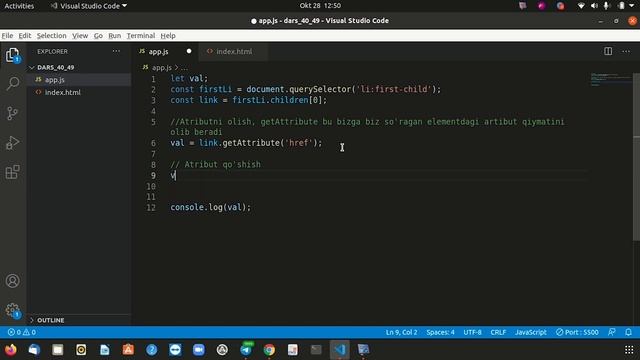Image resolution: width=640 pixels, height=360 pixels.
Task: Open Google Chrome from the dock
Action: (269, 350)
